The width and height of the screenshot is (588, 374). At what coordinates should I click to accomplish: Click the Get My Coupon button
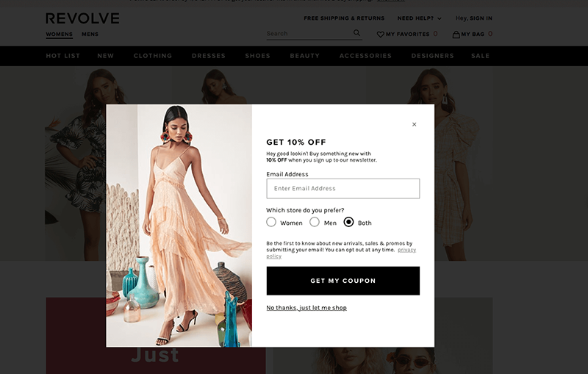pyautogui.click(x=343, y=281)
